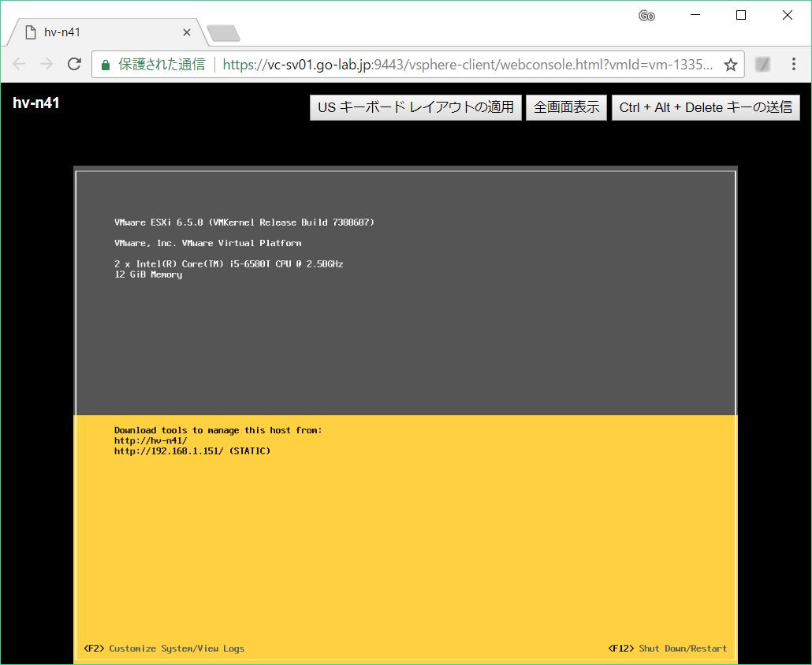Click the http://192.168.1.151/ (STATIC) text
Screen dimensions: 812x665
(192, 451)
